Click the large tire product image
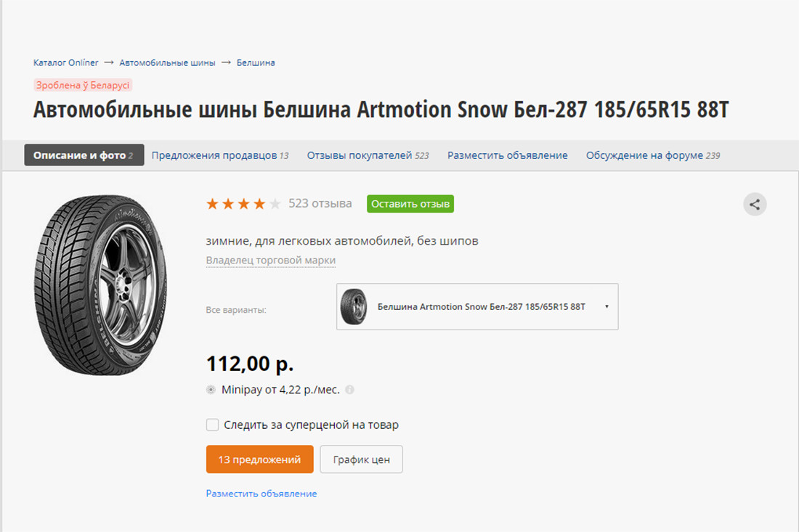Viewport: 799px width, 532px height. [x=100, y=285]
